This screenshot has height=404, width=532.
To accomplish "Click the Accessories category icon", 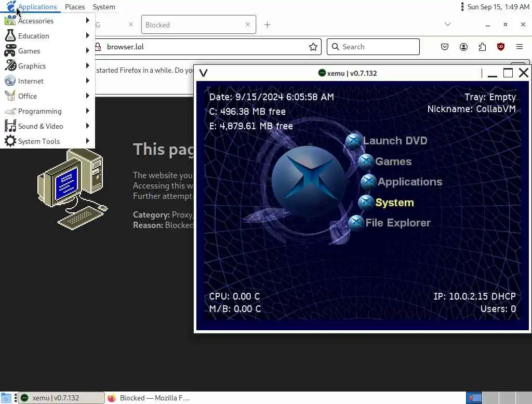I will click(x=10, y=21).
